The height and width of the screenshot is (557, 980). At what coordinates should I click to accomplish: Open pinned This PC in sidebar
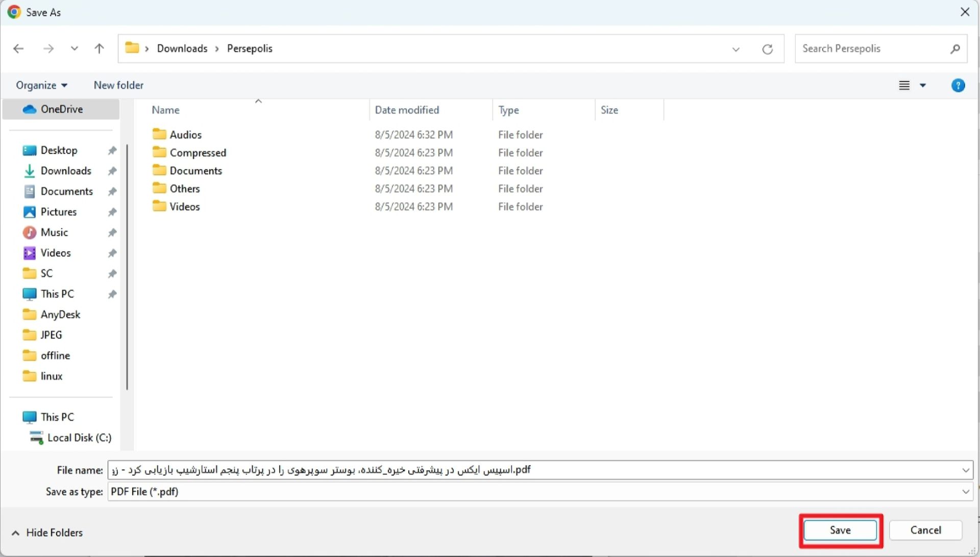[x=57, y=294]
